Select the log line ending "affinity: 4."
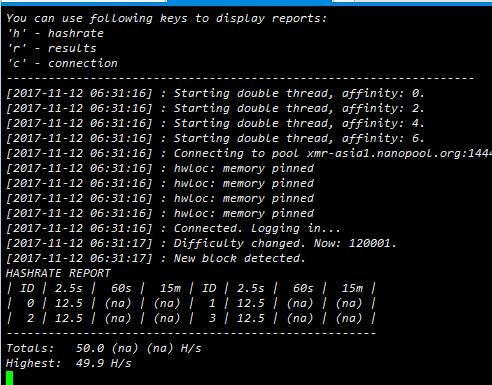492x385 pixels. pyautogui.click(x=215, y=123)
